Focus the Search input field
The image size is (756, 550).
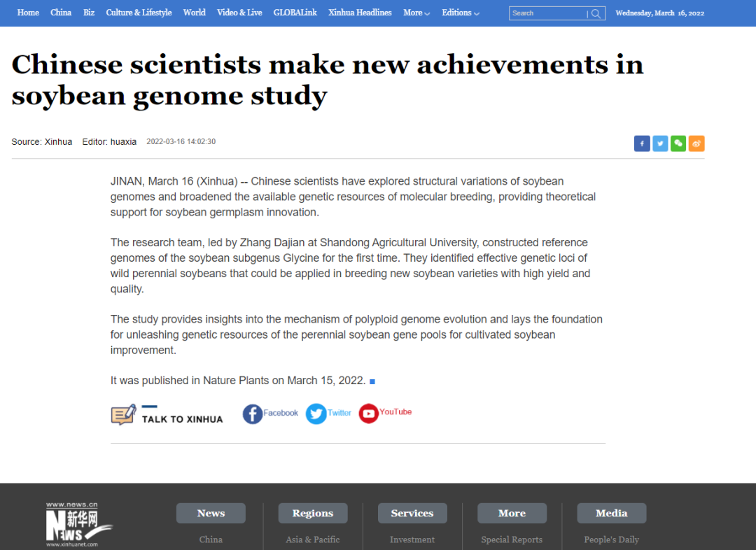tap(549, 13)
